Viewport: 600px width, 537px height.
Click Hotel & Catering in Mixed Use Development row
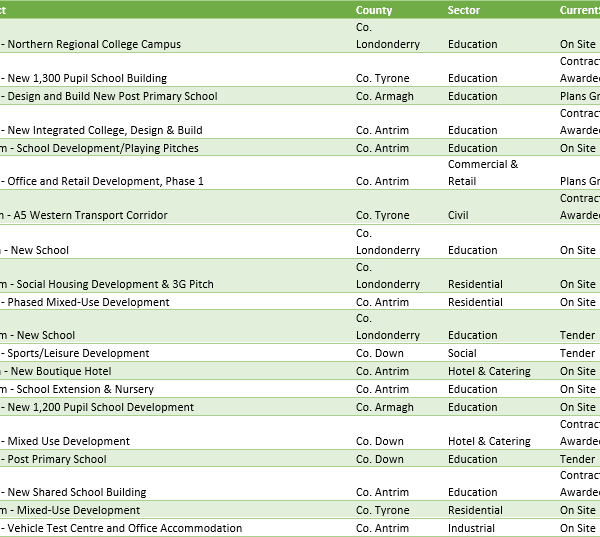pyautogui.click(x=489, y=441)
